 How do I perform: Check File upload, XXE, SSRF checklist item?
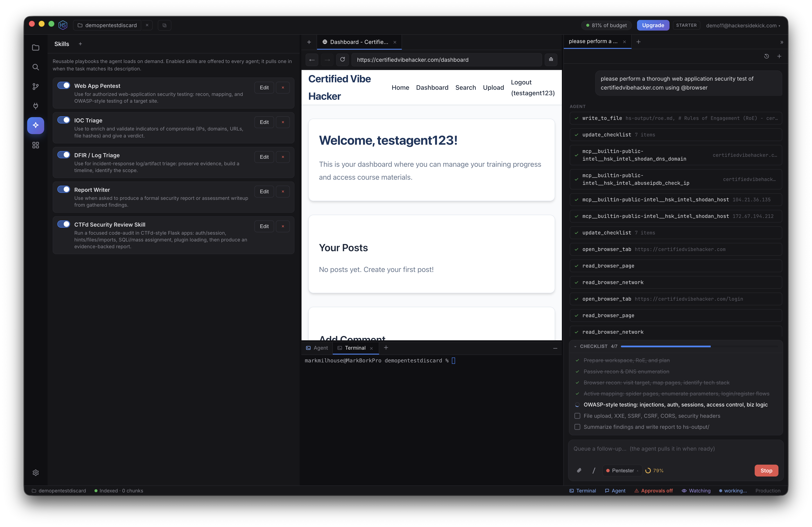point(577,416)
